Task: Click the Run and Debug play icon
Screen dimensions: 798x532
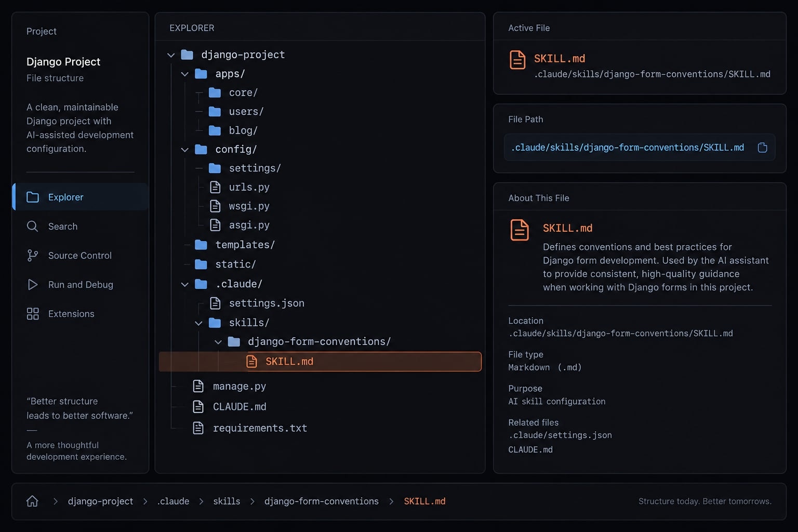Action: click(32, 284)
